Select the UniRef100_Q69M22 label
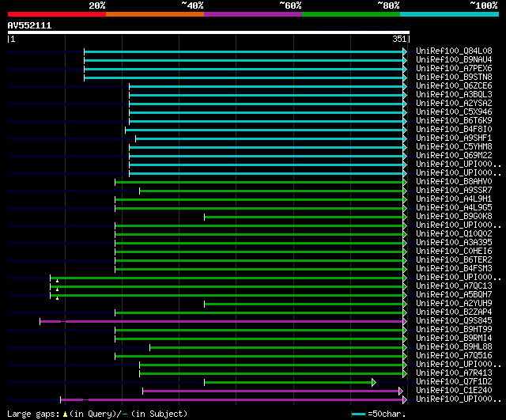The height and width of the screenshot is (420, 506). 454,156
